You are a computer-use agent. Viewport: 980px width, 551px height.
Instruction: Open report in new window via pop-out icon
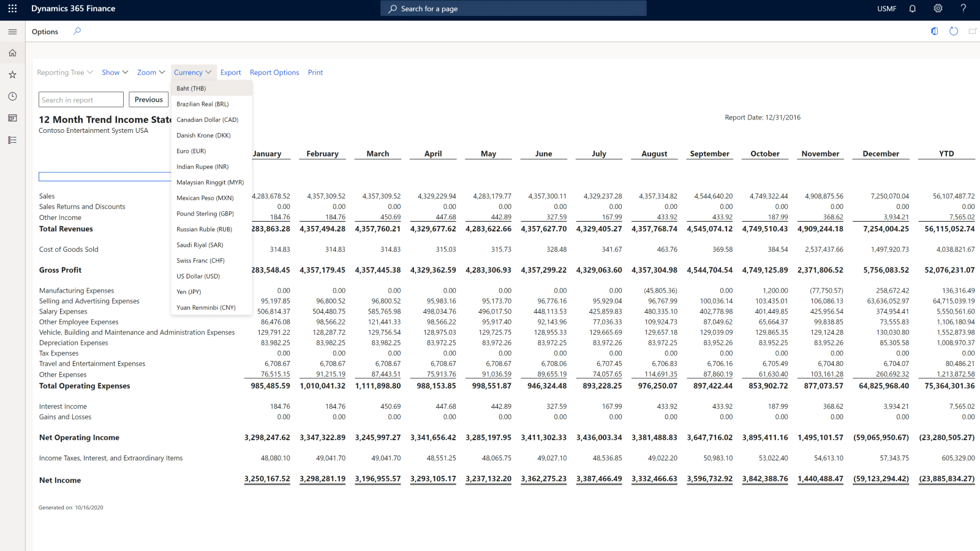972,31
